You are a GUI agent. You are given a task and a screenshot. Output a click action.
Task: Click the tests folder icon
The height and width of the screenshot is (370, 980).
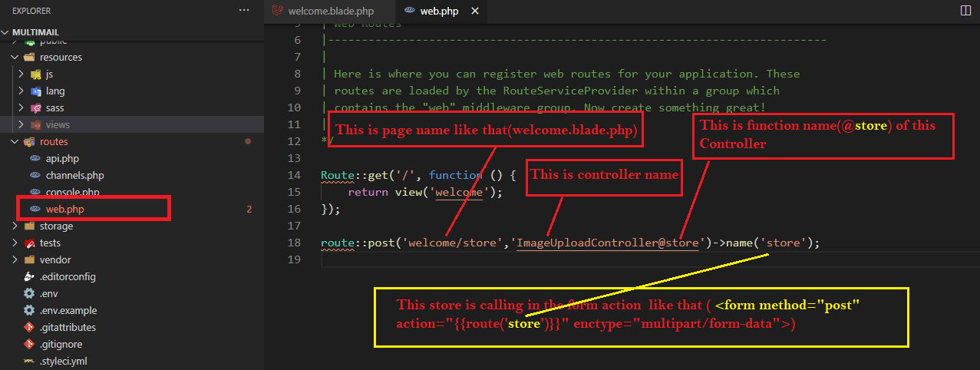click(29, 243)
